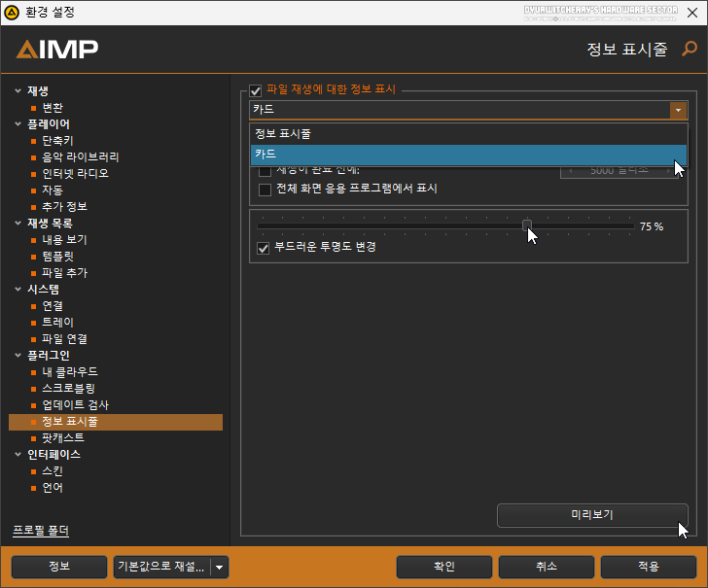Image resolution: width=708 pixels, height=588 pixels.
Task: Click the 5000 milliseconds value field
Action: tap(619, 171)
